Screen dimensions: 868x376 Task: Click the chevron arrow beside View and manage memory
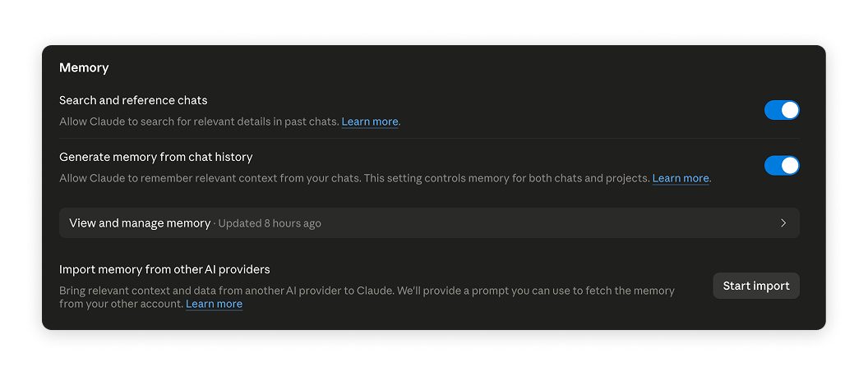[x=783, y=223]
